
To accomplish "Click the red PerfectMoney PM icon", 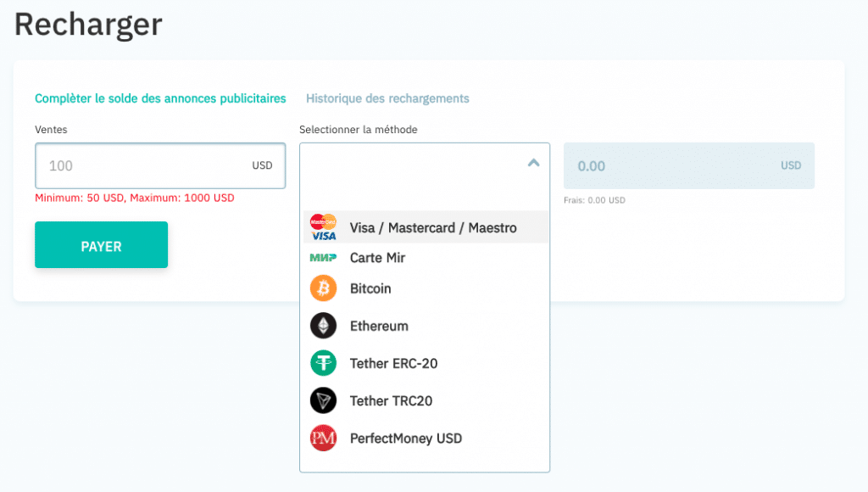I will [x=323, y=439].
